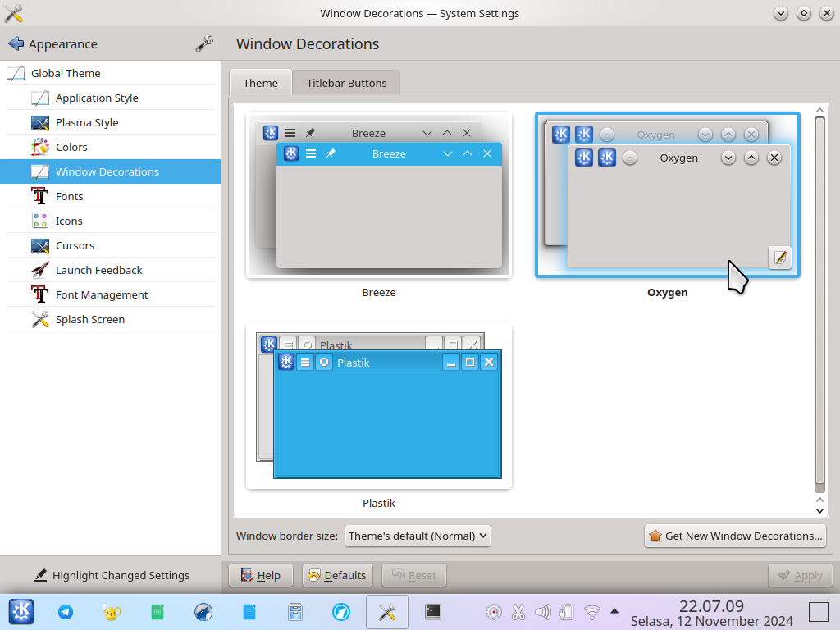The width and height of the screenshot is (840, 630).
Task: Click the gear tray icon in system tray
Action: click(493, 612)
